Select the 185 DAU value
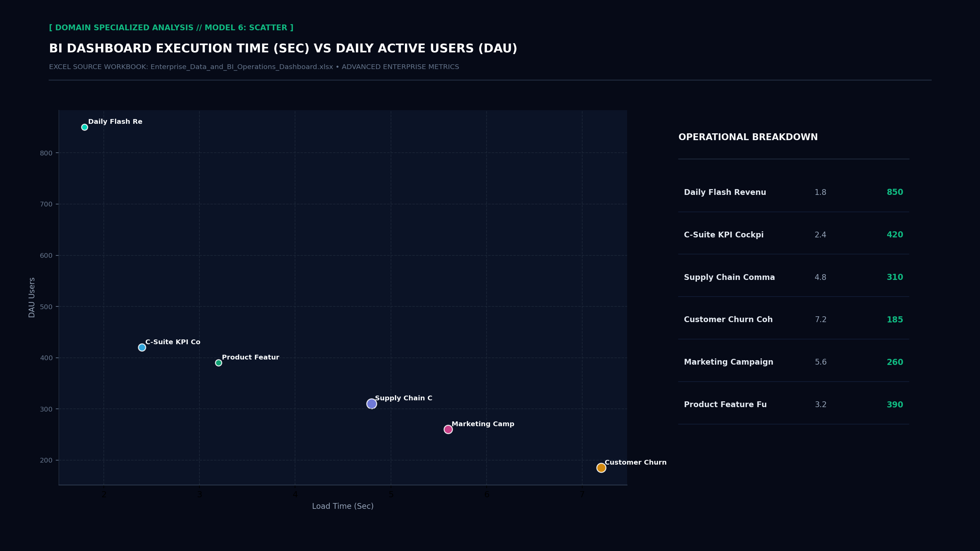 (895, 320)
